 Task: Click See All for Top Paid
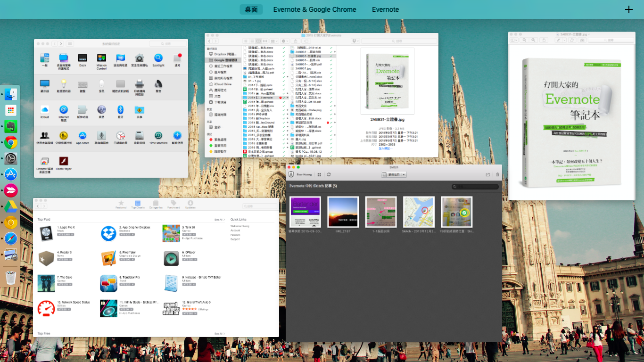pos(220,220)
